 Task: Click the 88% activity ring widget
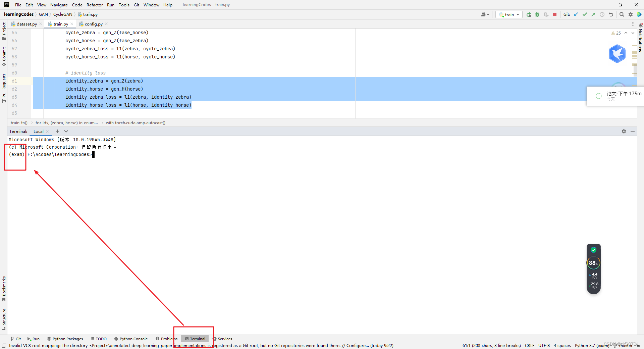pos(593,263)
